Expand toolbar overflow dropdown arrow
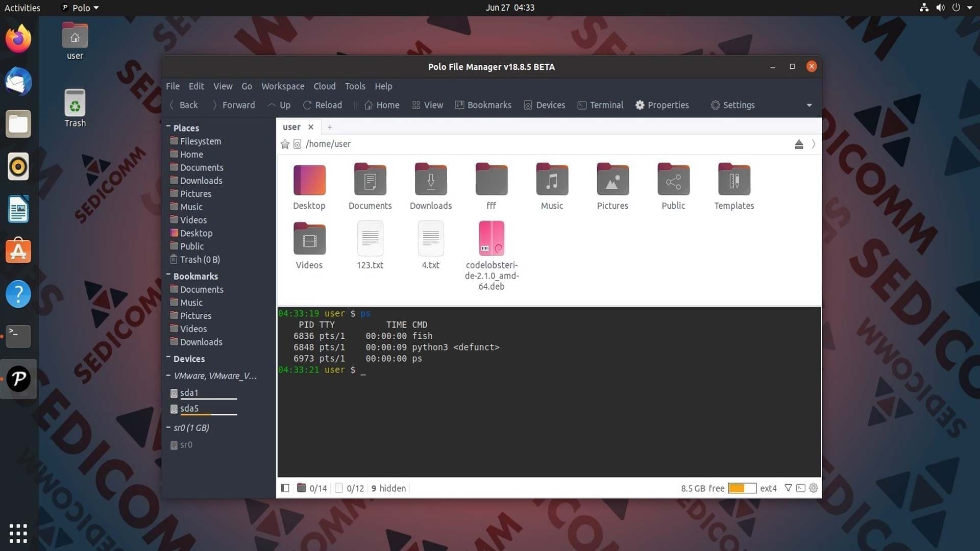 click(809, 105)
